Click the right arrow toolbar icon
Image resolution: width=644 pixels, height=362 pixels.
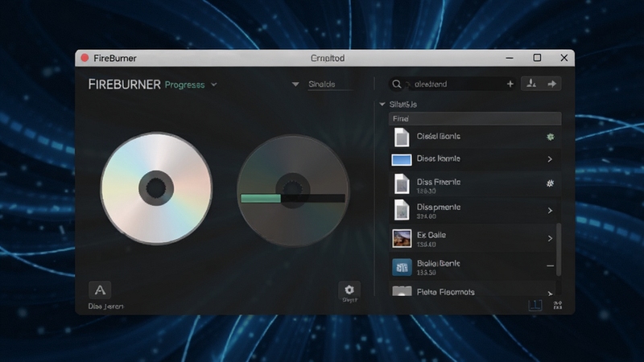point(551,84)
